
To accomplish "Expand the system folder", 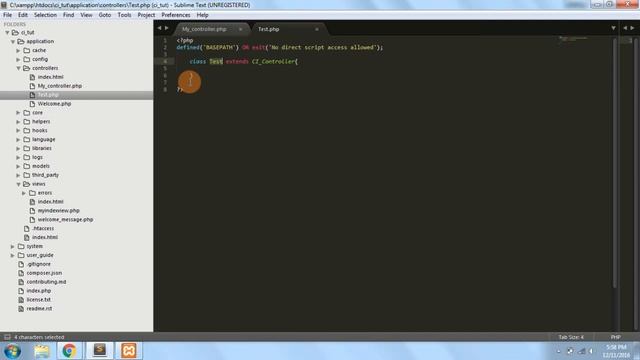I will (13, 247).
